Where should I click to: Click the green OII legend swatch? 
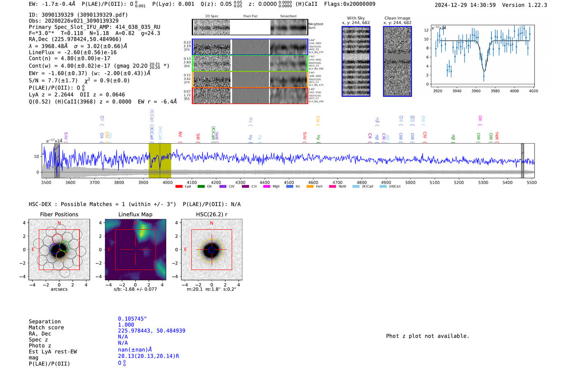(x=201, y=186)
